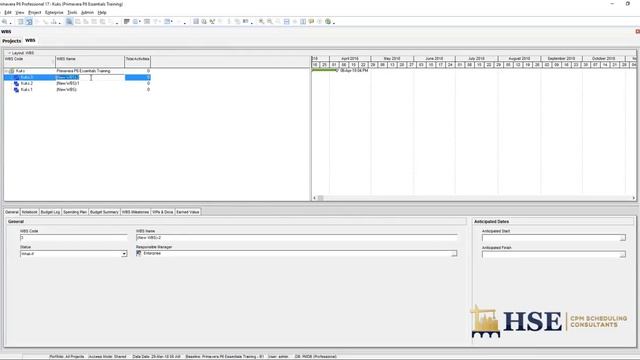This screenshot has height=360, width=640.
Task: Click the Gantt scrollbar left arrow
Action: coord(314,198)
